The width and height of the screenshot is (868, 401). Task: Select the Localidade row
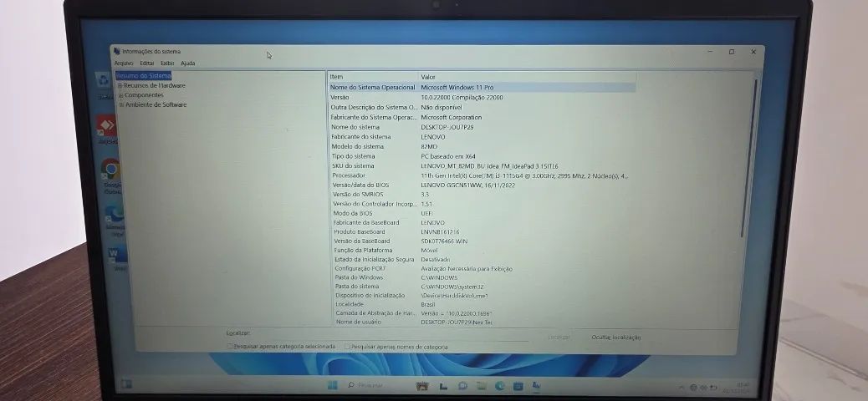coord(482,304)
